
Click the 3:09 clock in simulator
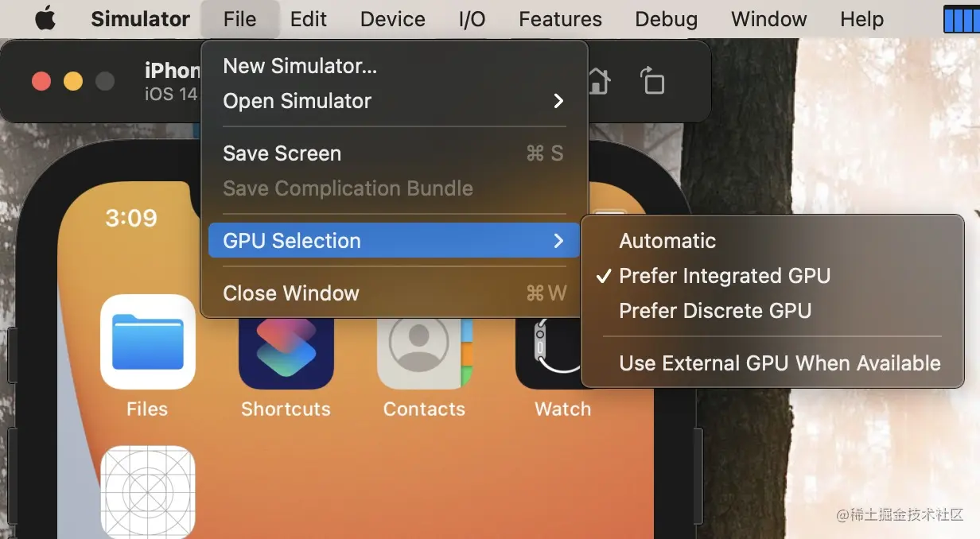tap(131, 218)
